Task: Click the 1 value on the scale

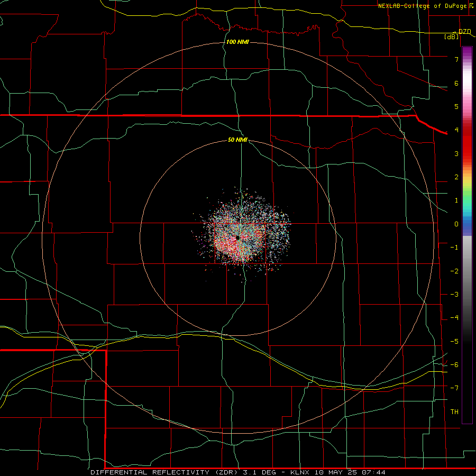Action: point(456,200)
